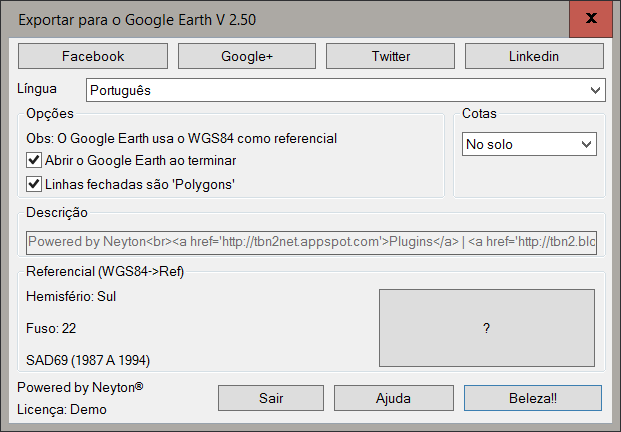Select the 'Hemisfério: Sul' text
This screenshot has width=621, height=432.
71,297
